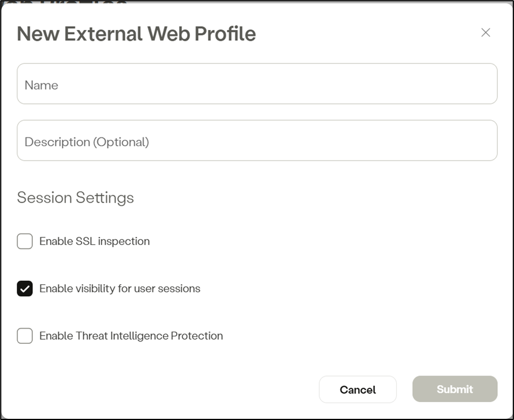514x420 pixels.
Task: Click the 'New External Web Profile' title
Action: (x=136, y=34)
